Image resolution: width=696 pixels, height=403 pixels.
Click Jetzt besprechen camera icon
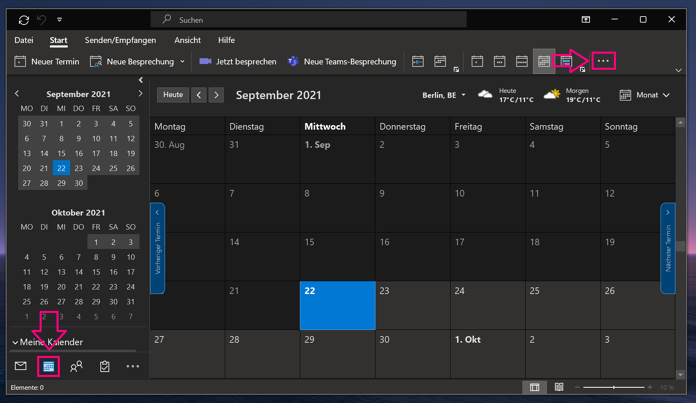click(205, 61)
